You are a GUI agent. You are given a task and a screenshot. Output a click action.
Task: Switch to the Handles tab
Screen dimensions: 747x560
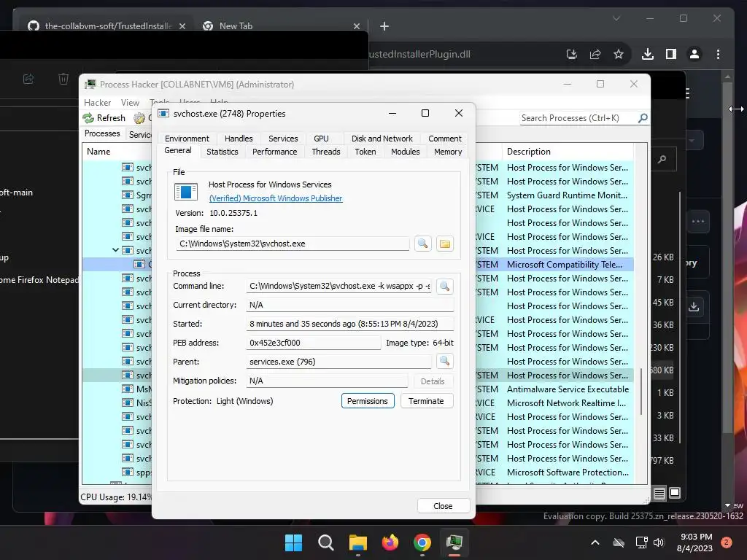[239, 139]
